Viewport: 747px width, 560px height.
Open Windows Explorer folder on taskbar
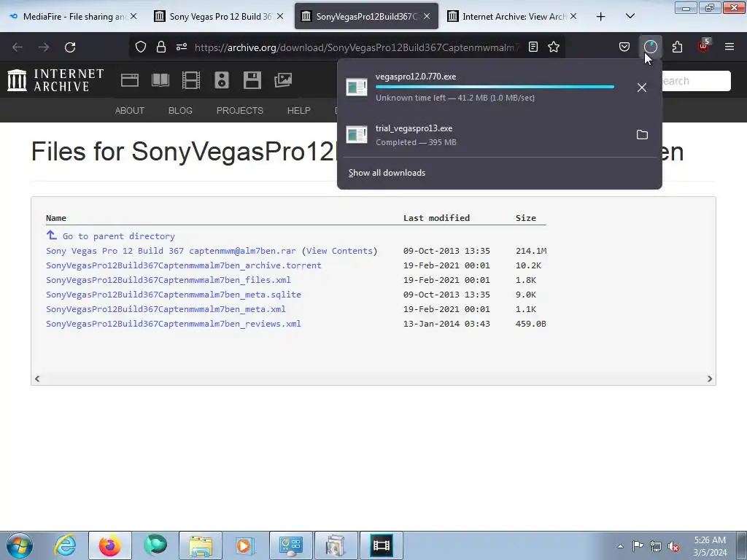pos(201,545)
